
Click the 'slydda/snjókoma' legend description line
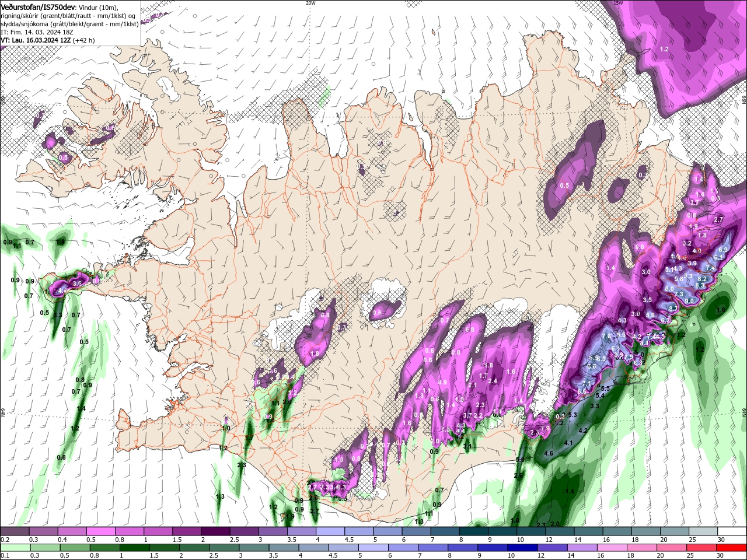point(69,24)
